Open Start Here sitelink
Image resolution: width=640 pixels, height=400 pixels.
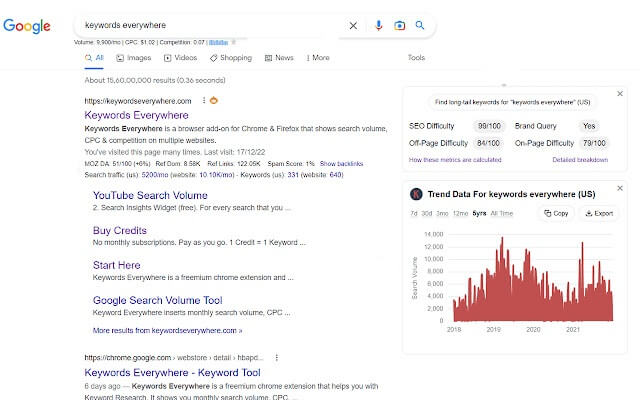pos(117,265)
